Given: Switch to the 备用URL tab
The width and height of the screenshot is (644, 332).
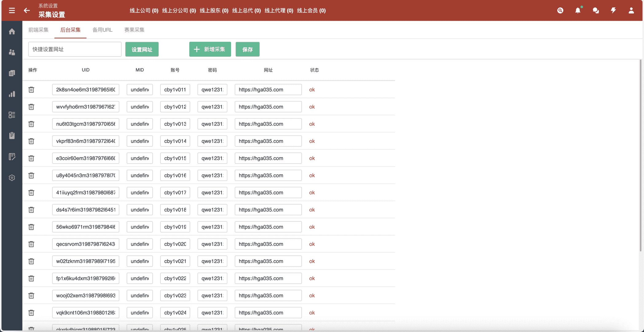Looking at the screenshot, I should click(x=102, y=30).
